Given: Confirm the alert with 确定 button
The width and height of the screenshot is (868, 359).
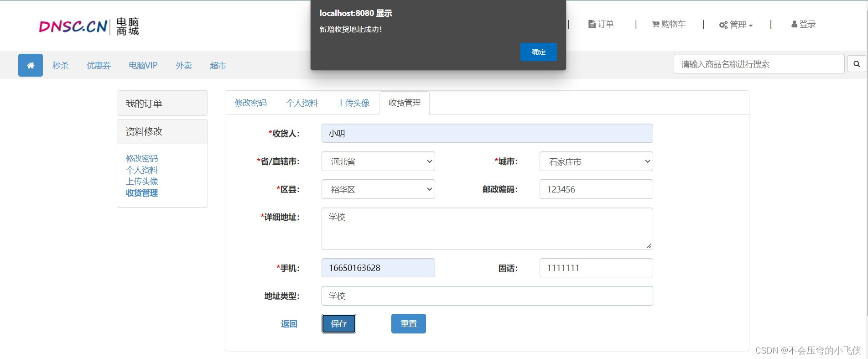Looking at the screenshot, I should click(x=538, y=52).
